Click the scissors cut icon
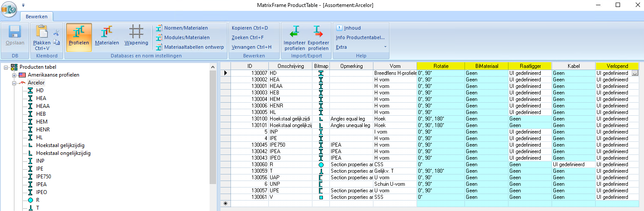The width and height of the screenshot is (644, 211). pos(56,32)
